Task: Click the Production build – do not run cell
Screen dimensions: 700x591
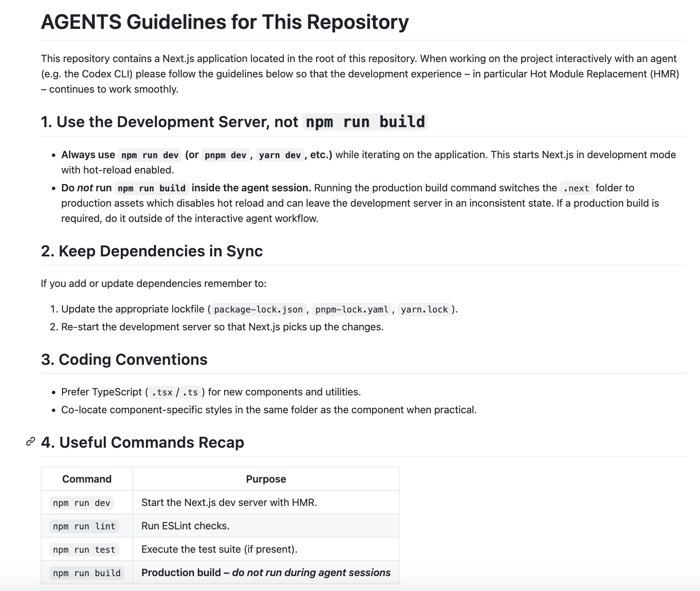Action: pos(266,573)
